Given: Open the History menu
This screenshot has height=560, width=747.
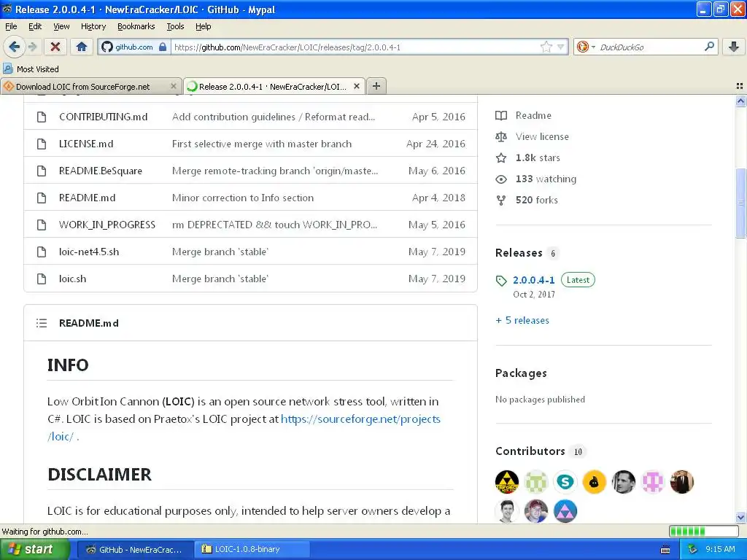Looking at the screenshot, I should (x=93, y=26).
